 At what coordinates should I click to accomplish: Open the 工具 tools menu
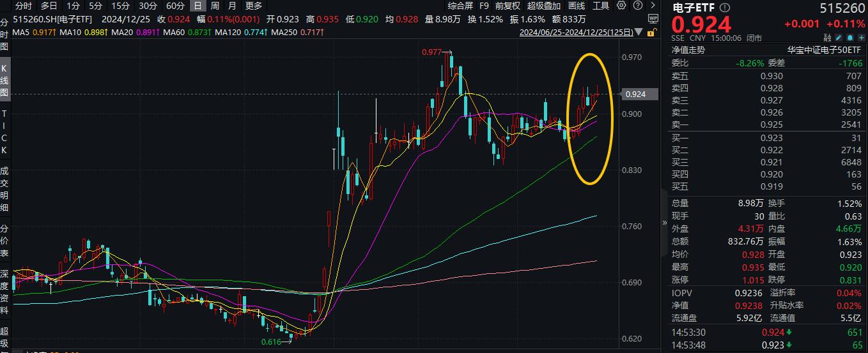point(601,6)
